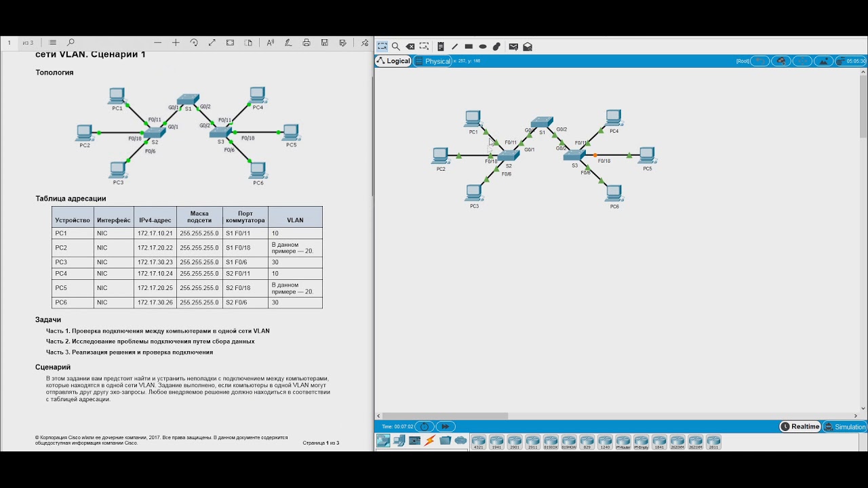Select Multiuser Connection cloud category
The height and width of the screenshot is (488, 868).
[x=461, y=441]
